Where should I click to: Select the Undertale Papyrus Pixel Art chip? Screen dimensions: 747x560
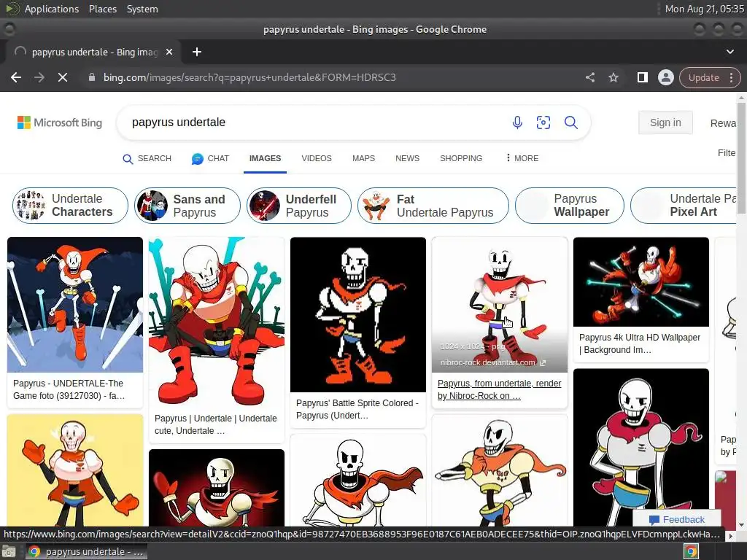click(684, 205)
